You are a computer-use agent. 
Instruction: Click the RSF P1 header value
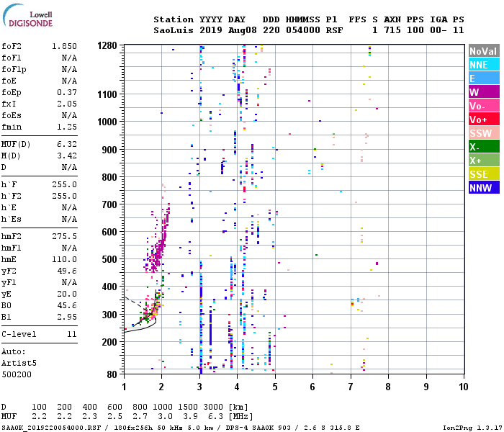pyautogui.click(x=334, y=30)
